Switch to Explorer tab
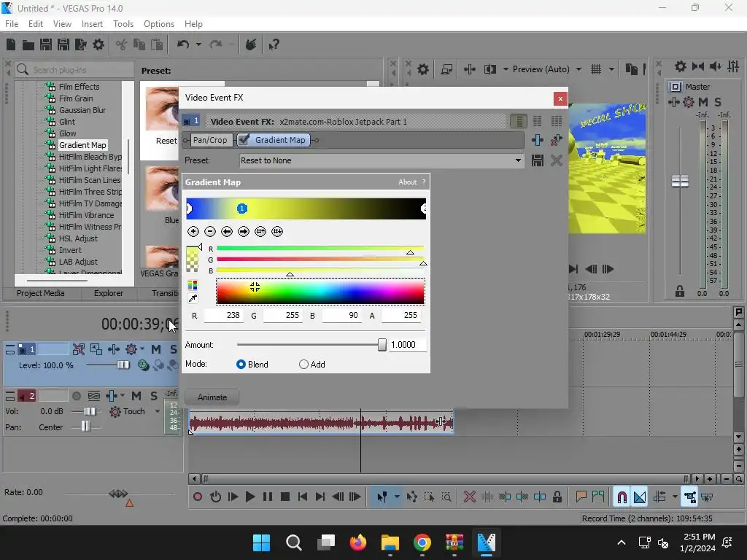 pyautogui.click(x=108, y=293)
